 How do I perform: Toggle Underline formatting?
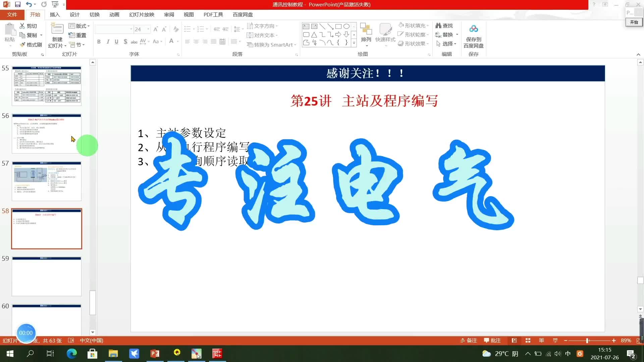tap(116, 42)
